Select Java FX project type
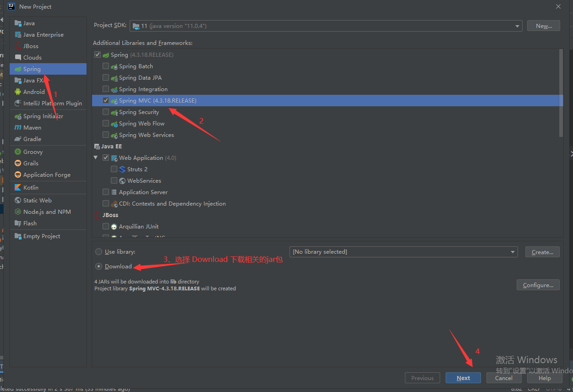 pos(48,81)
